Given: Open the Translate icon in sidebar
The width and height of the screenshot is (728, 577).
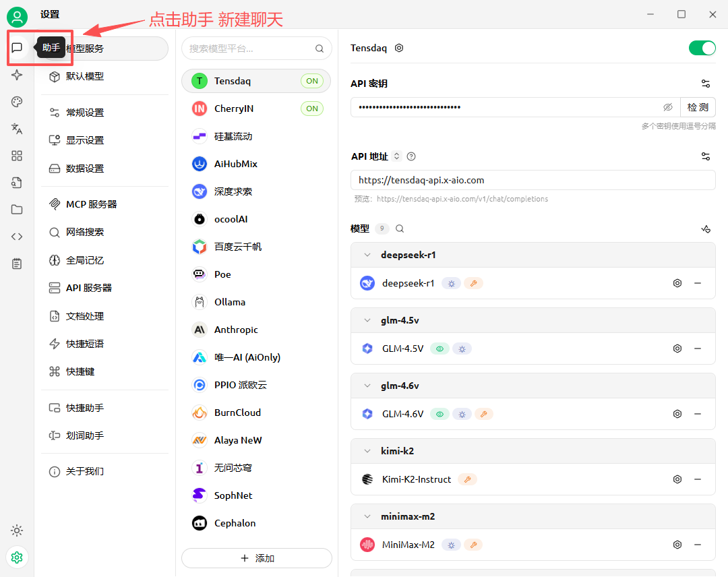Looking at the screenshot, I should tap(17, 129).
